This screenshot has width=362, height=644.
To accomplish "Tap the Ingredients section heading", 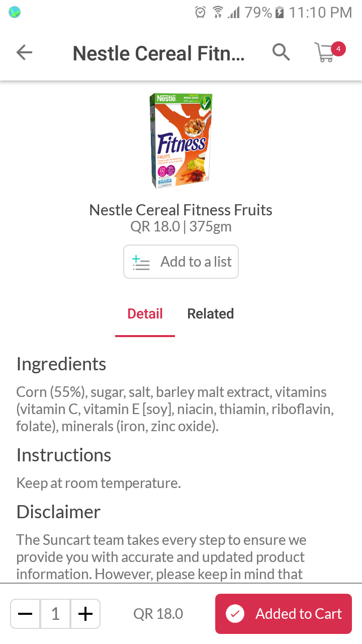I will point(61,364).
